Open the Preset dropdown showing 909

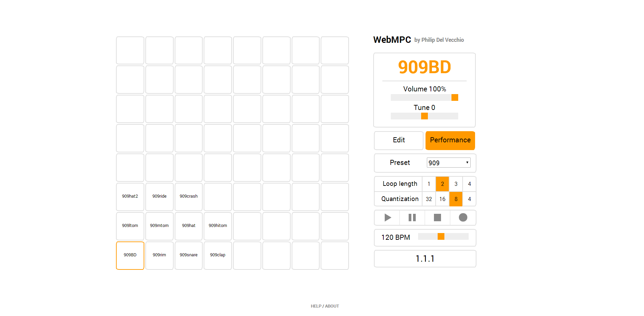448,163
